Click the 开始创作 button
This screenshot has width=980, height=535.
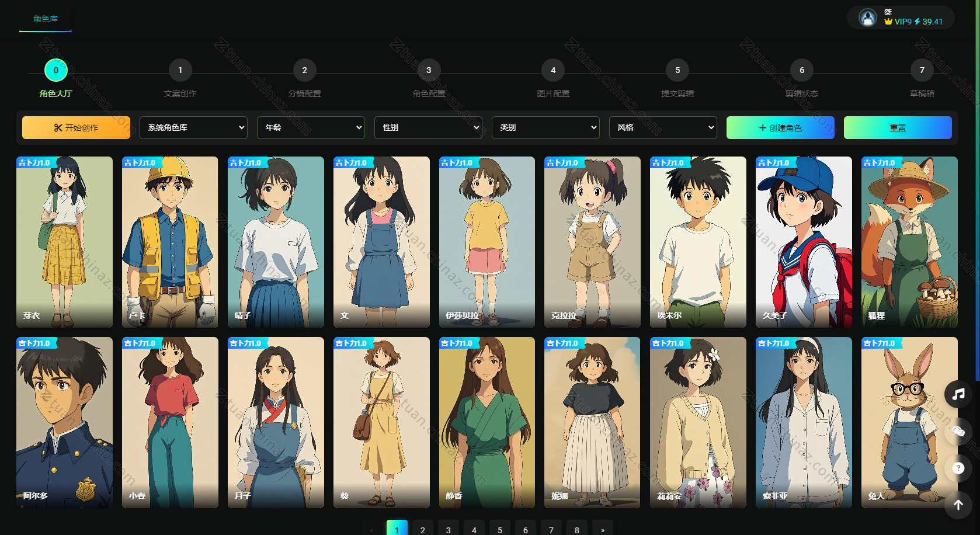(x=76, y=127)
